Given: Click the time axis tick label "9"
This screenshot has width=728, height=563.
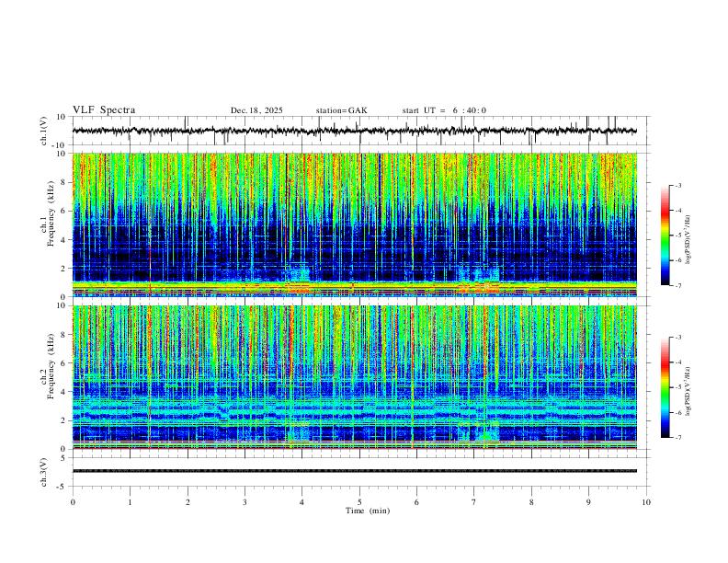Looking at the screenshot, I should pyautogui.click(x=588, y=502).
